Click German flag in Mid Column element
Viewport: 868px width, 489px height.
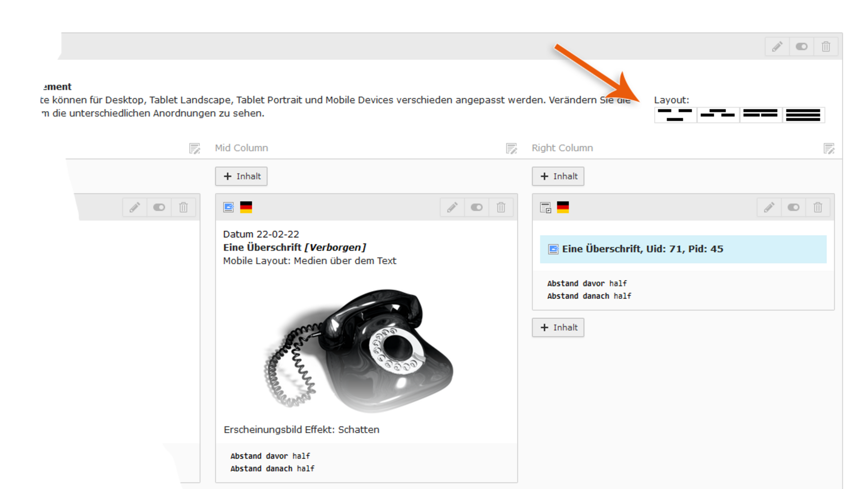click(246, 207)
